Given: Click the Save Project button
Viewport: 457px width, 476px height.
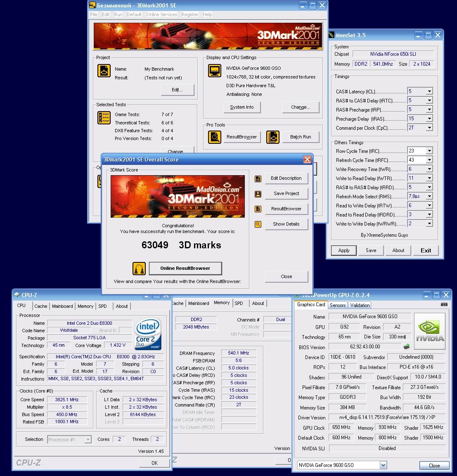Looking at the screenshot, I should 286,193.
